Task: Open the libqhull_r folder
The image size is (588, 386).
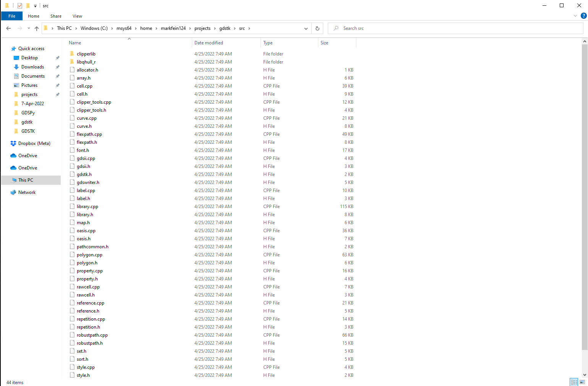Action: point(86,62)
